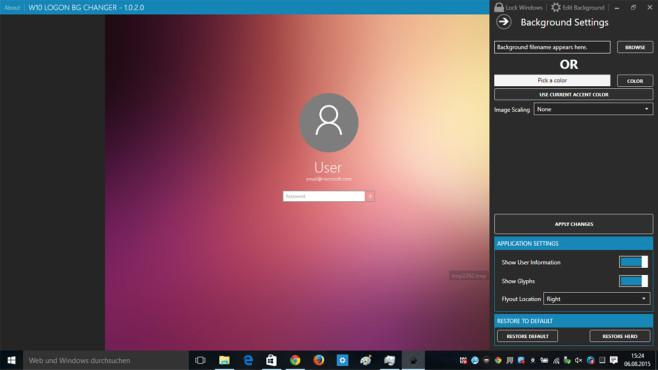Open Edit Background gear icon
The width and height of the screenshot is (658, 370).
556,7
